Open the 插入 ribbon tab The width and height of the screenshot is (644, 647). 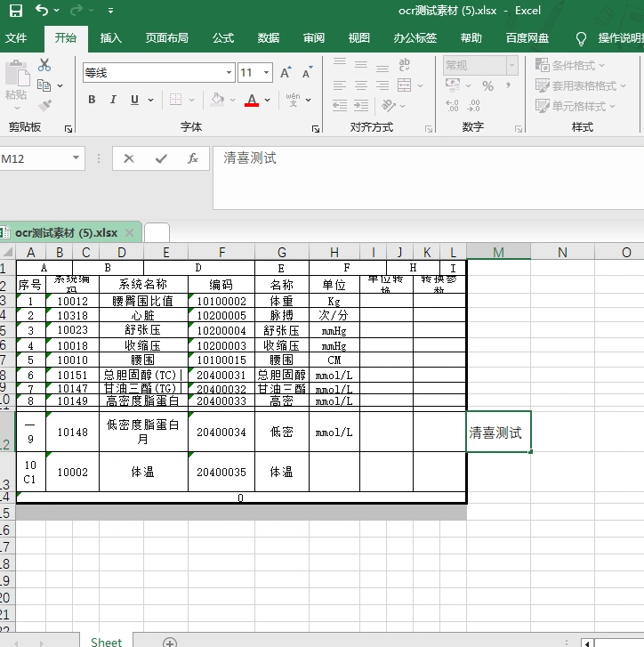click(111, 38)
